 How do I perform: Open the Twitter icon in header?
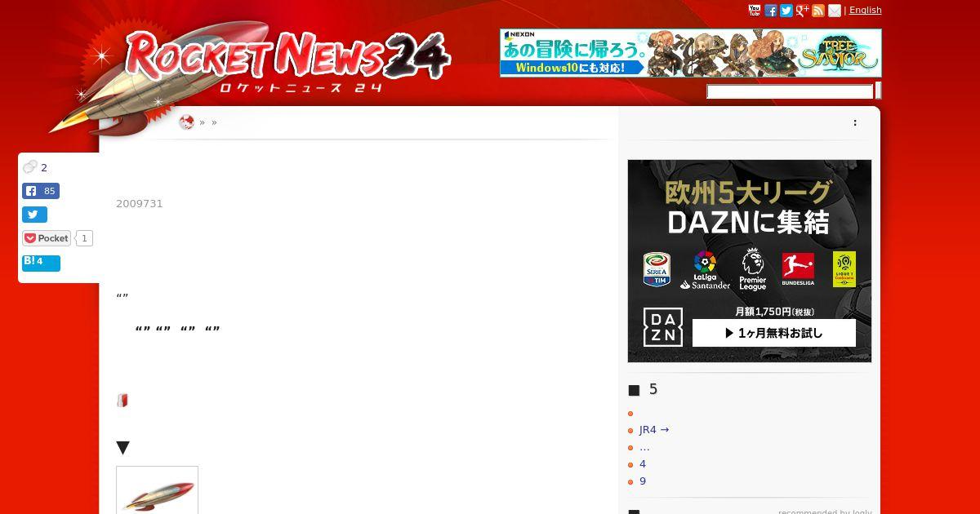786,11
